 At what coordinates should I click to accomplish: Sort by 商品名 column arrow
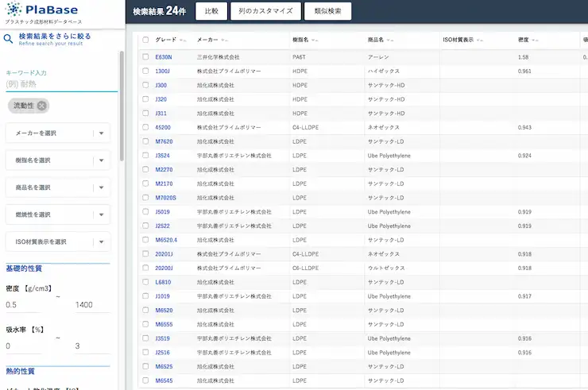pos(390,40)
